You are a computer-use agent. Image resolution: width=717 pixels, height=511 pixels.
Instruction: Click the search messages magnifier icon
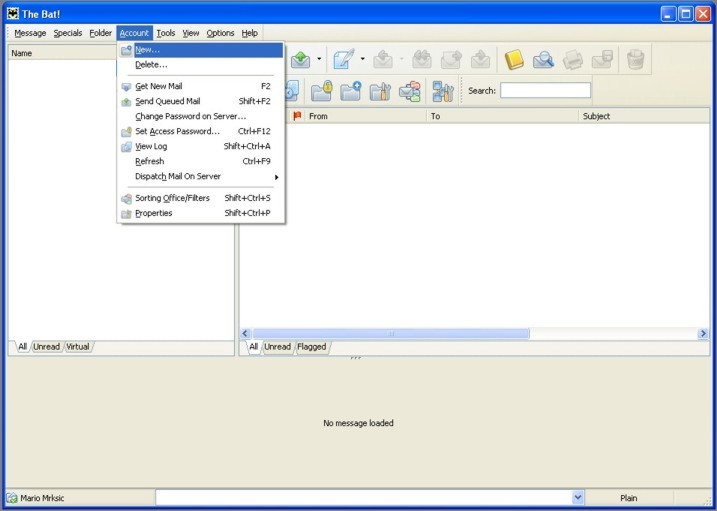(x=543, y=59)
